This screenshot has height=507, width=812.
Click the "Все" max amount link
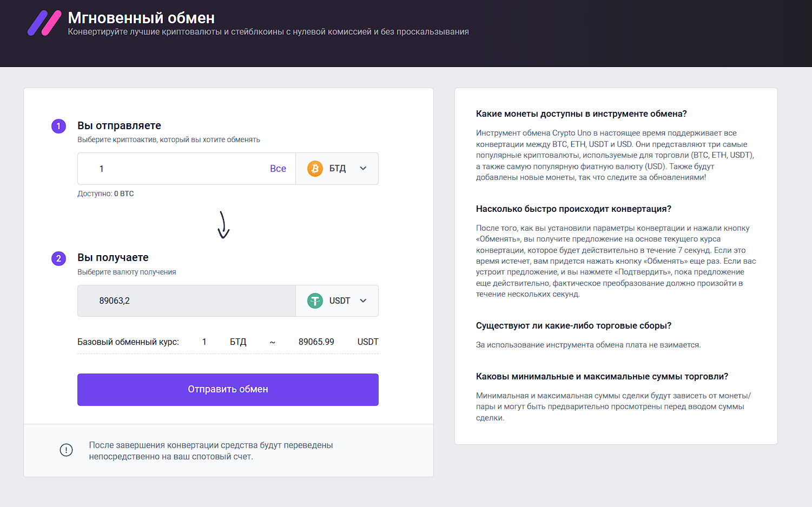278,169
